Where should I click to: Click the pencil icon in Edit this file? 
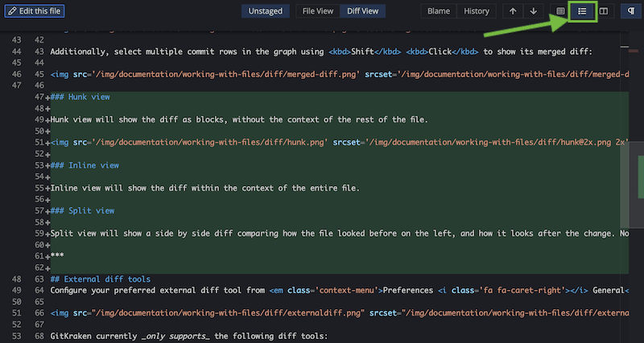(12, 11)
